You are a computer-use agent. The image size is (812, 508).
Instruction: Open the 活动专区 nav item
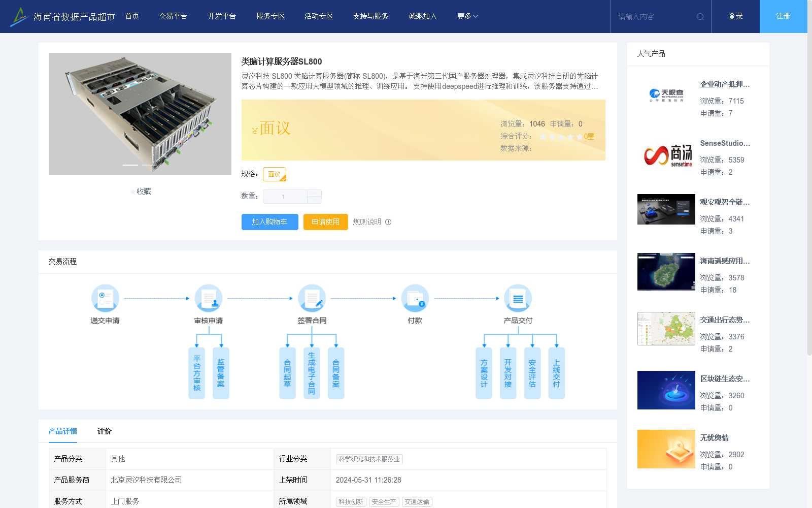(x=319, y=16)
